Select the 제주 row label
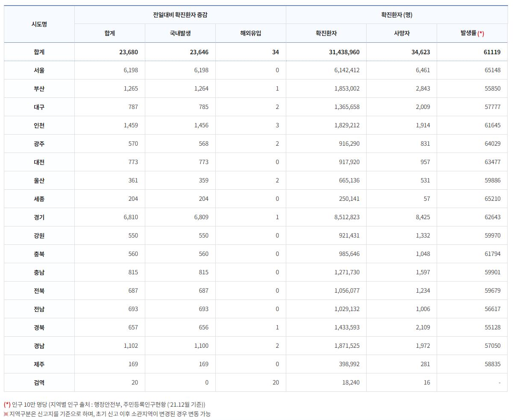Image resolution: width=514 pixels, height=420 pixels. tap(39, 364)
